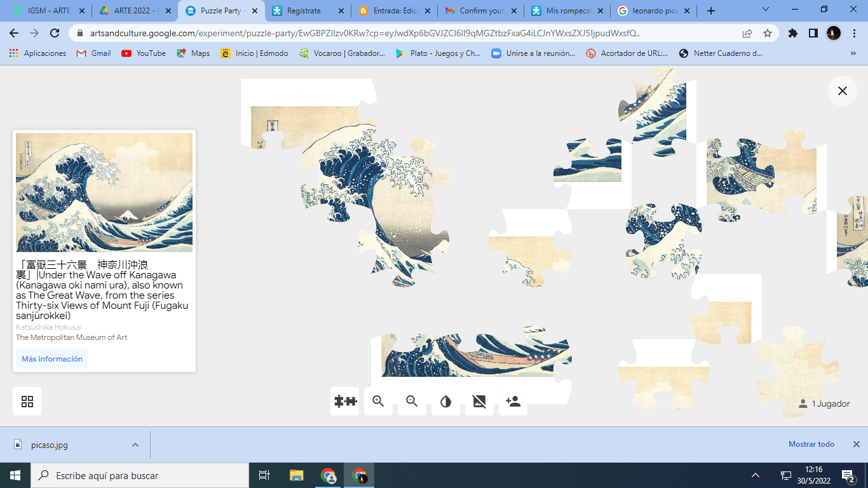Close the downloads bar
This screenshot has height=488, width=868.
(x=856, y=444)
